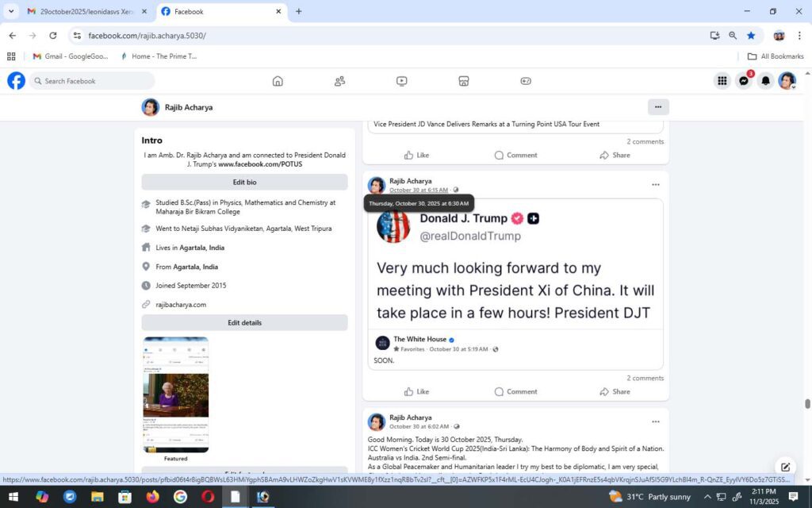Open the Marketplace icon
Viewport: 812px width, 508px height.
[x=464, y=81]
